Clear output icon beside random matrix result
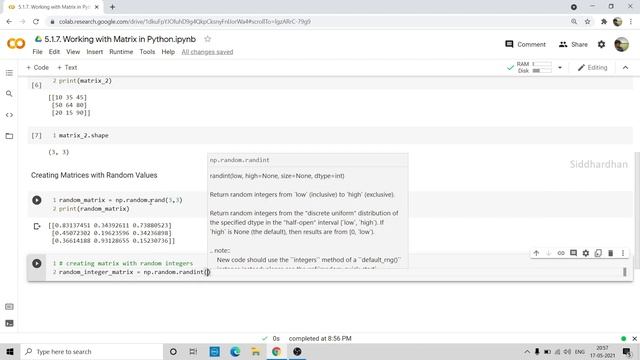The height and width of the screenshot is (360, 640). [x=37, y=226]
